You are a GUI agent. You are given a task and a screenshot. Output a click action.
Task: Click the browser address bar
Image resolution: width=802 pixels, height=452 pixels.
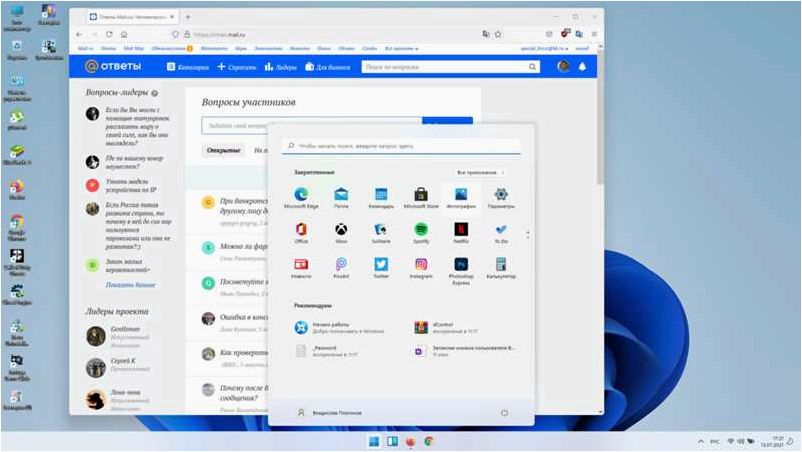(327, 34)
